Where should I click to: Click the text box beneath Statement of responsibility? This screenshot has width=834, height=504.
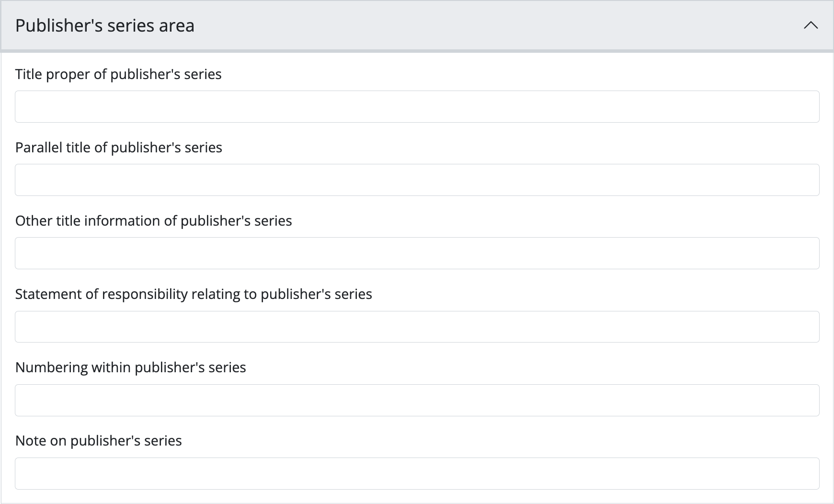point(417,327)
